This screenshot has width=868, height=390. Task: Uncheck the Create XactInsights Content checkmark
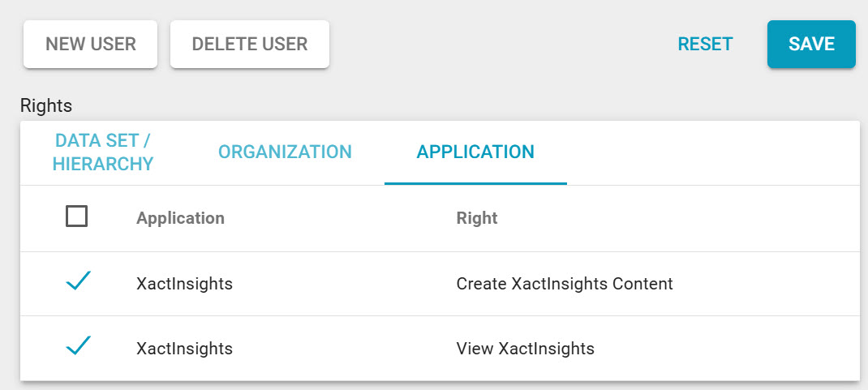point(77,283)
